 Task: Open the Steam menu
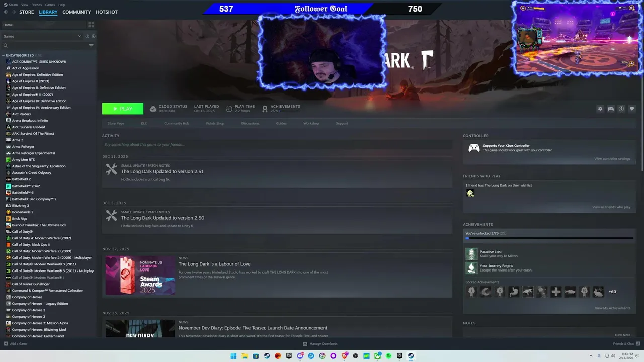[x=13, y=5]
